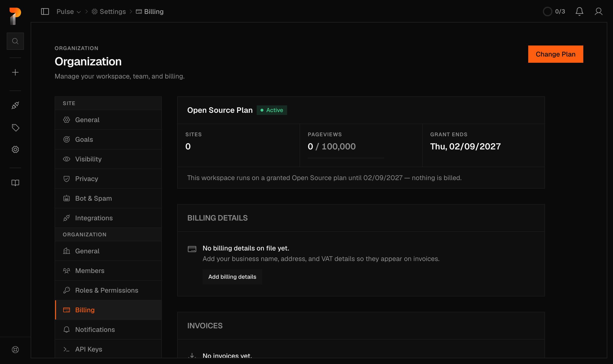Image resolution: width=613 pixels, height=364 pixels.
Task: Open settings gear icon in left rail
Action: pos(15,149)
